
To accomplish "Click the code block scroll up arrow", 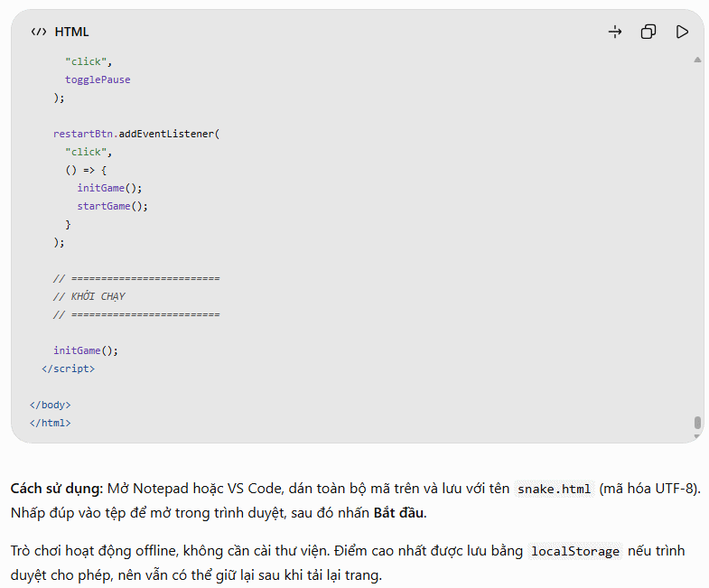I will (x=697, y=60).
